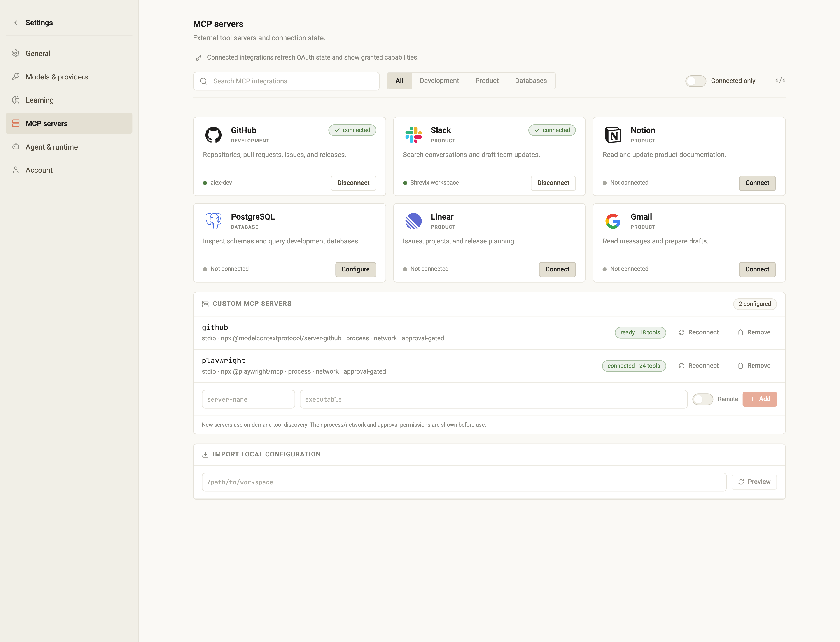
Task: Click the 'connected · 24 tools' badge
Action: 634,366
